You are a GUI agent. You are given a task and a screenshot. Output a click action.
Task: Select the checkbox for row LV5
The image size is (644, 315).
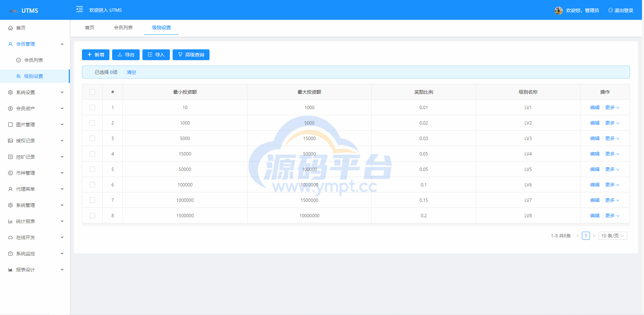92,169
